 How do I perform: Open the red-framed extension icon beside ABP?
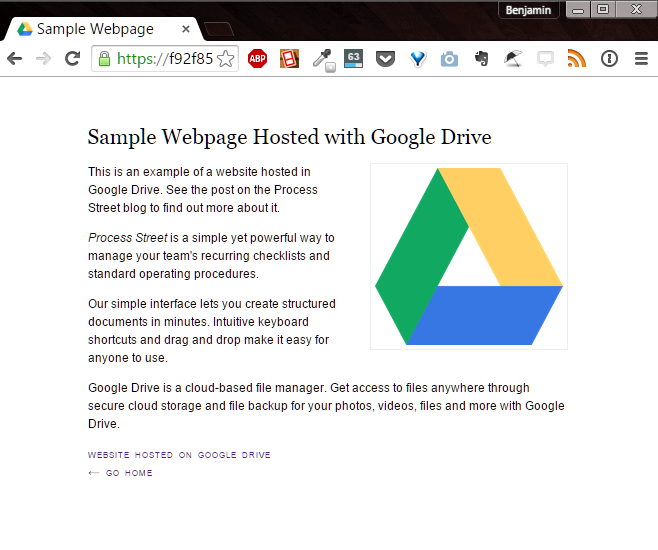(290, 59)
